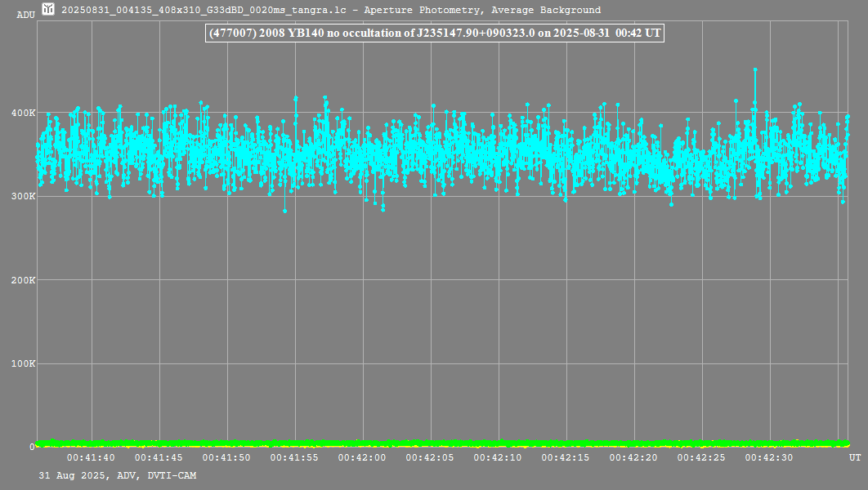The height and width of the screenshot is (490, 868).
Task: Click the .lc file name title text
Action: click(x=330, y=11)
